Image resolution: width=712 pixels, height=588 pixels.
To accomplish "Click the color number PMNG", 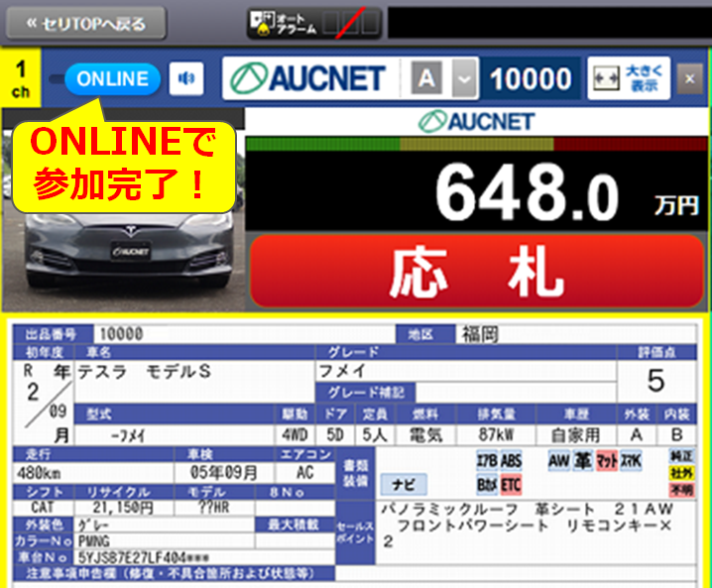I will coord(94,540).
